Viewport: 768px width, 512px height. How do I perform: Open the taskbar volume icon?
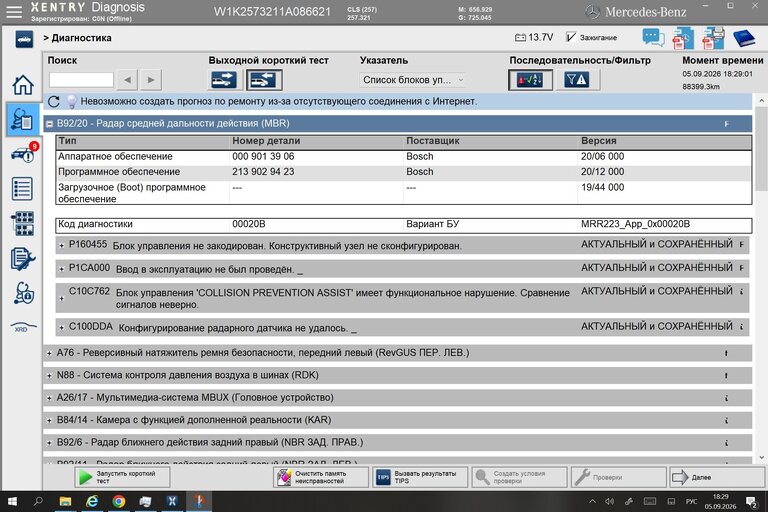(x=610, y=501)
